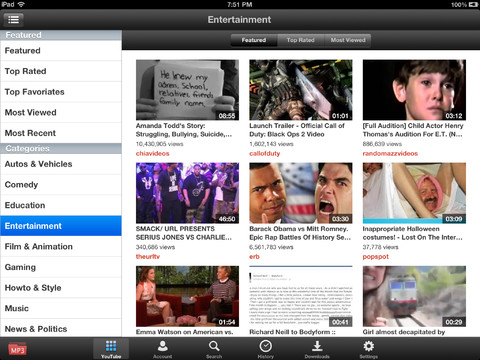Tap the title 'Barack Obama vs Mitt Romney'
This screenshot has height=360, width=480.
pyautogui.click(x=300, y=233)
